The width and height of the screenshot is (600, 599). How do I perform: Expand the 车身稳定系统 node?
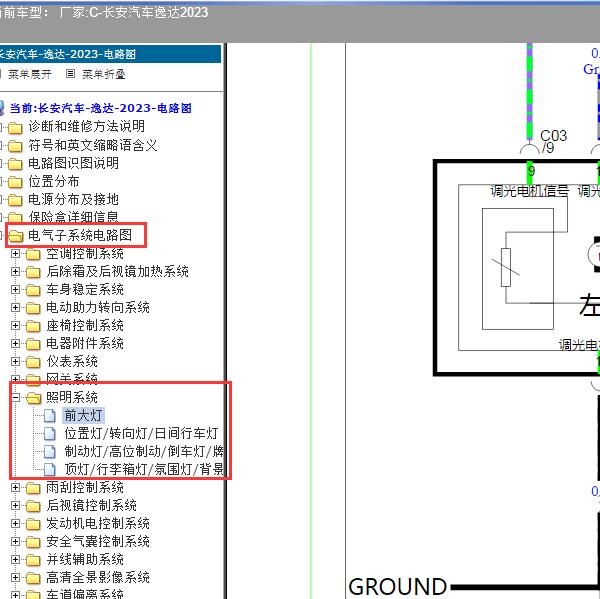point(15,289)
